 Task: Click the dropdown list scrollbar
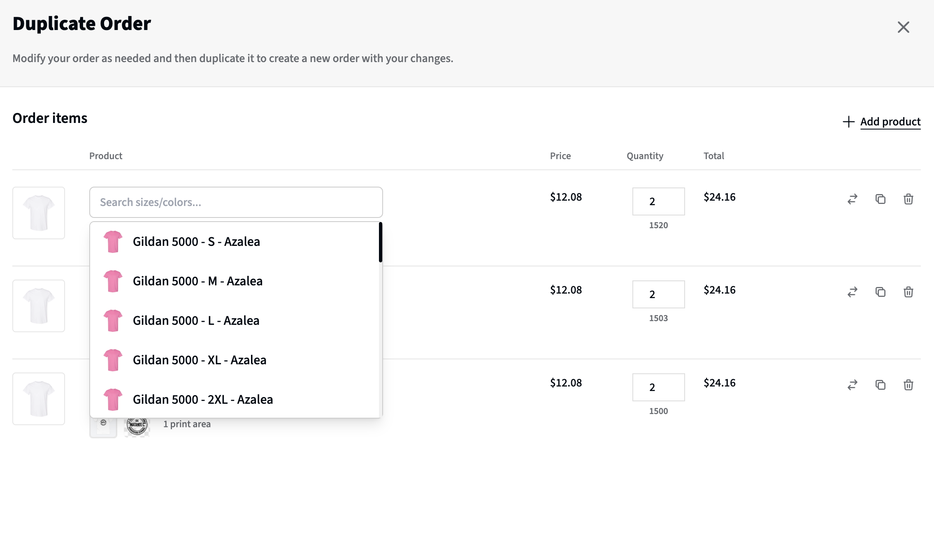pyautogui.click(x=381, y=243)
